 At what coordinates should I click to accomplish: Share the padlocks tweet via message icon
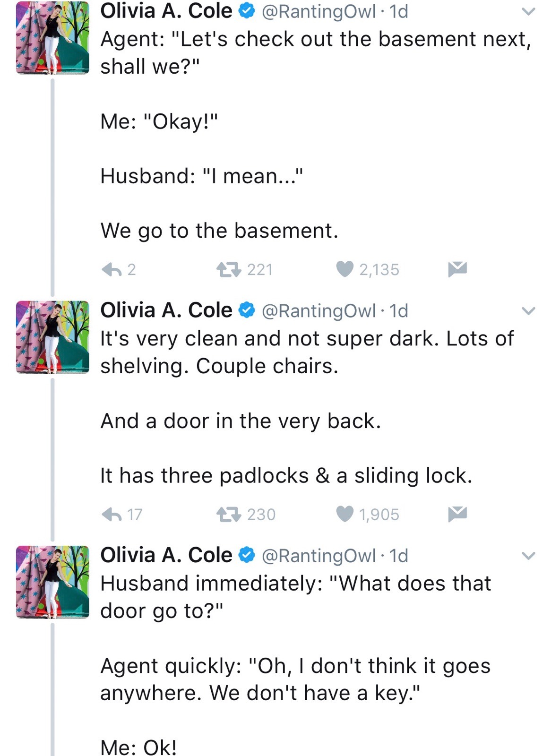pyautogui.click(x=457, y=514)
